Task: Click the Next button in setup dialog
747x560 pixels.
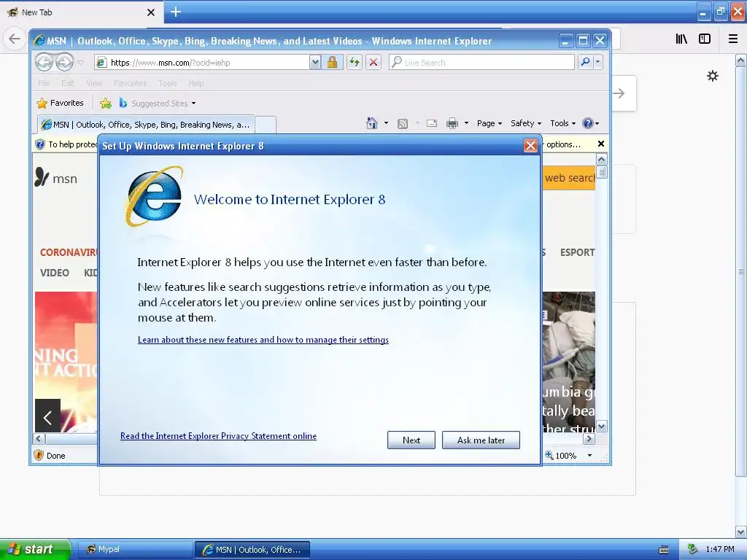Action: (x=411, y=440)
